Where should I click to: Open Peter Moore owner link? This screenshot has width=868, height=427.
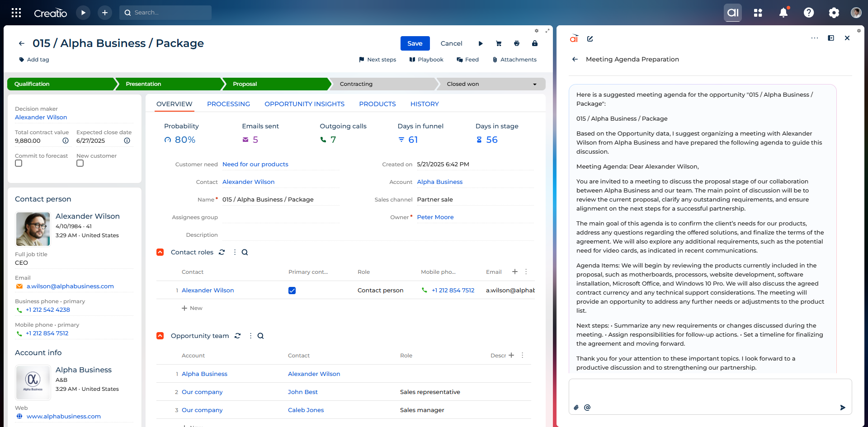[x=435, y=217]
